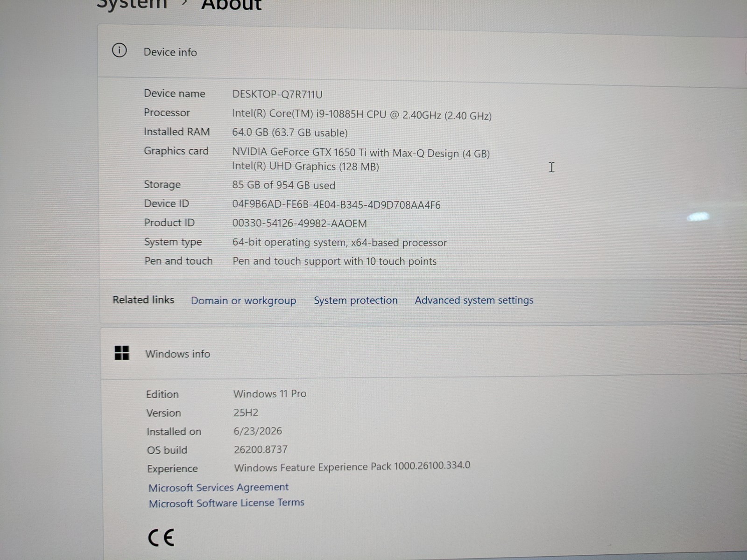Click the Edition label
The height and width of the screenshot is (560, 747).
[x=162, y=394]
